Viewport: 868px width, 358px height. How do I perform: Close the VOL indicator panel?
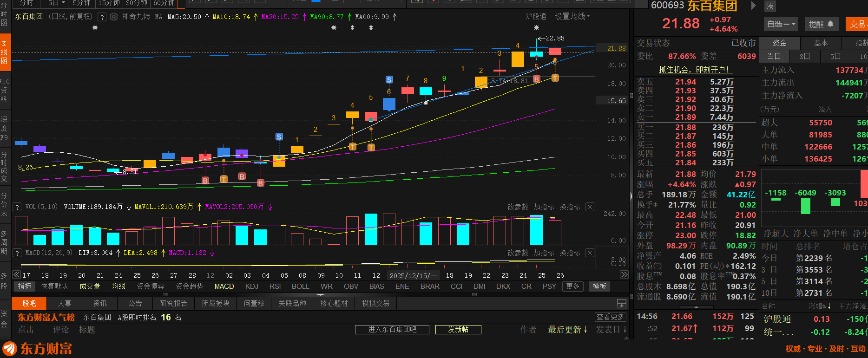(x=590, y=207)
